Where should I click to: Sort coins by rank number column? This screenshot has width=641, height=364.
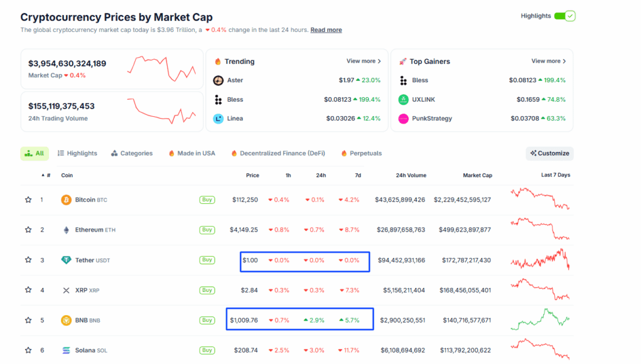(x=46, y=175)
